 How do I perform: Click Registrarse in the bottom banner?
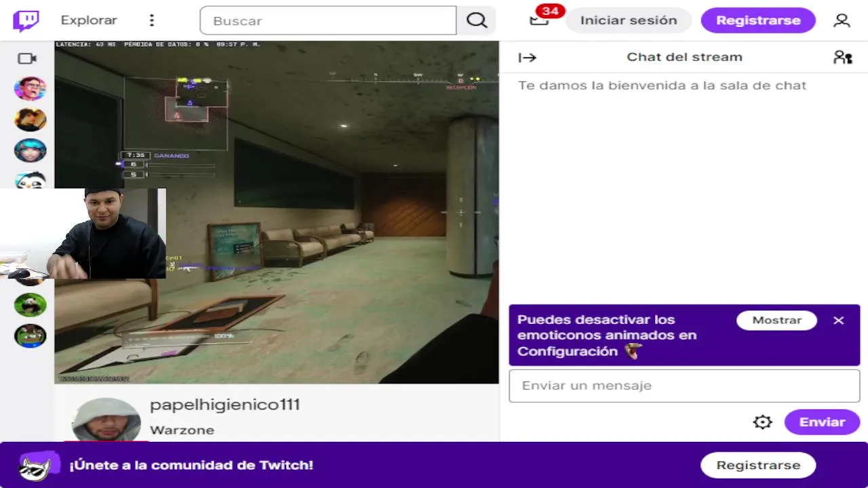[758, 466]
